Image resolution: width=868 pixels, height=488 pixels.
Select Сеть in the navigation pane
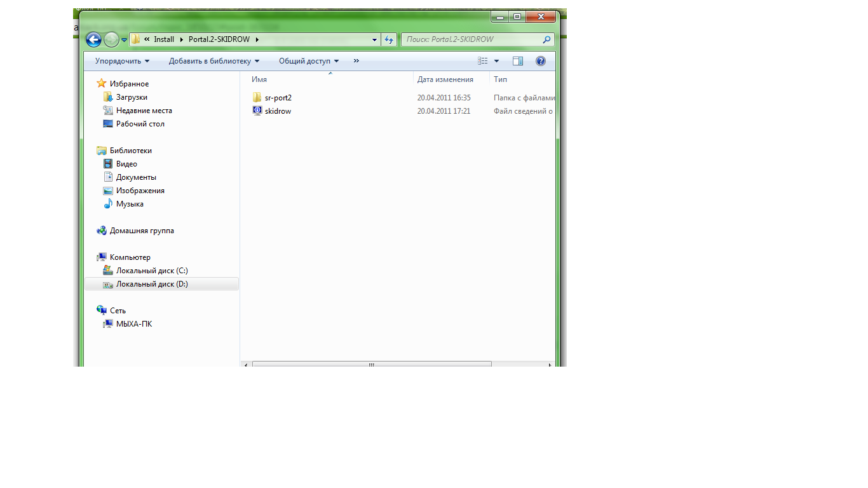[118, 311]
